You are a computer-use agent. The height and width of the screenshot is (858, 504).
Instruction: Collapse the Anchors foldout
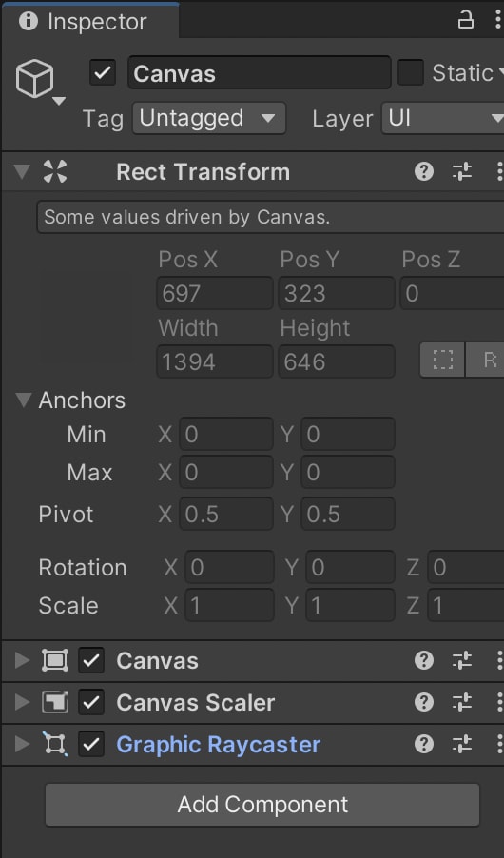click(x=24, y=400)
